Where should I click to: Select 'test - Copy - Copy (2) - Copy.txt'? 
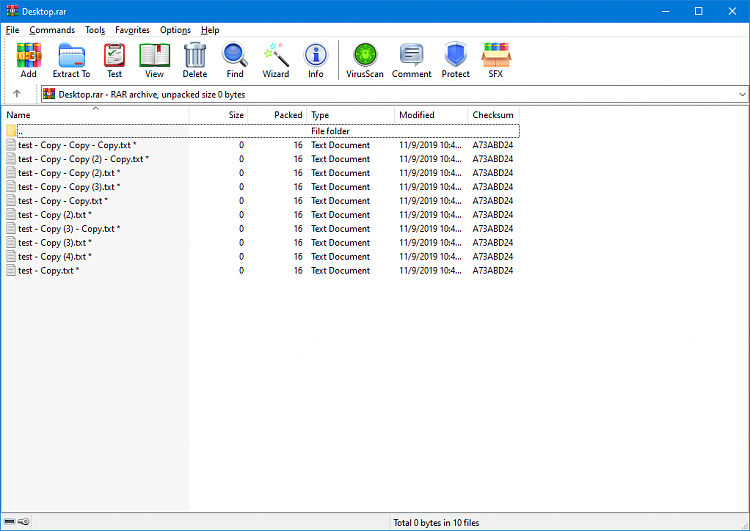point(83,159)
